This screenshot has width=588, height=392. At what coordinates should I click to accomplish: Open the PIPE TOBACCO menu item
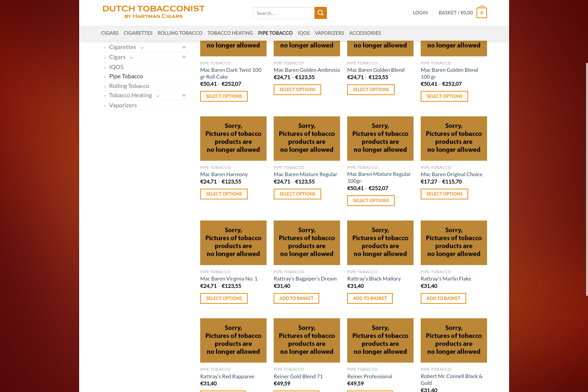(x=275, y=33)
